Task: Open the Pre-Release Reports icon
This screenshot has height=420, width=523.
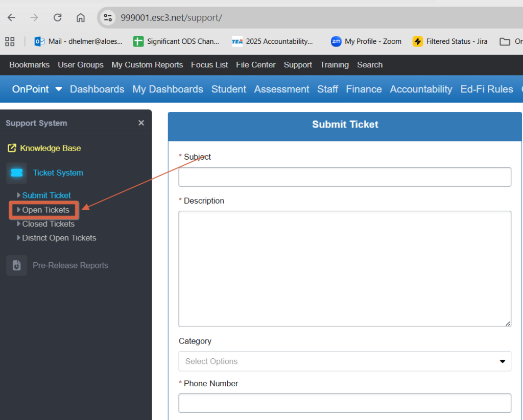Action: pos(16,265)
